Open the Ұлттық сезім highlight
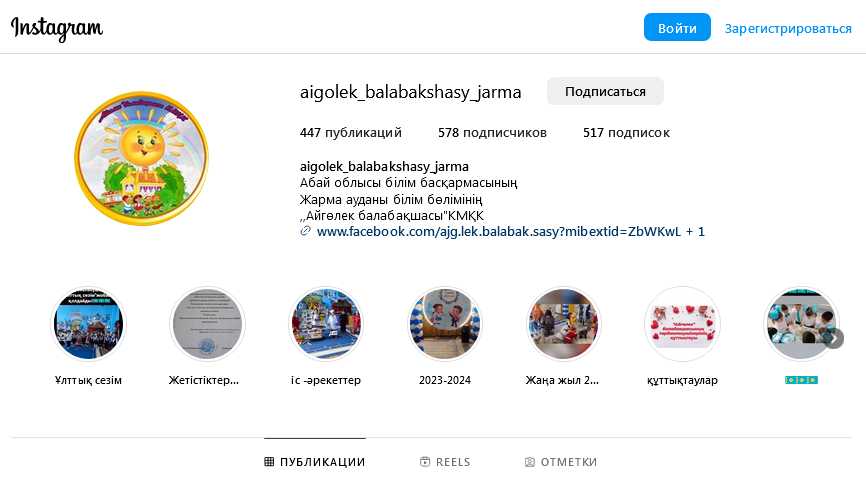Screen dimensions: 866x480 (88, 324)
